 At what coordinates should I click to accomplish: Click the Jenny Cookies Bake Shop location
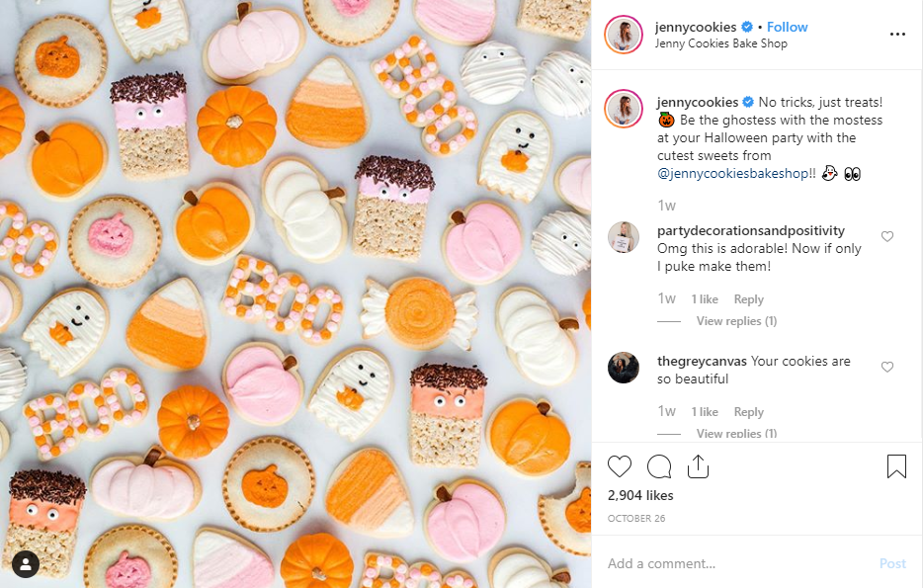coord(721,43)
